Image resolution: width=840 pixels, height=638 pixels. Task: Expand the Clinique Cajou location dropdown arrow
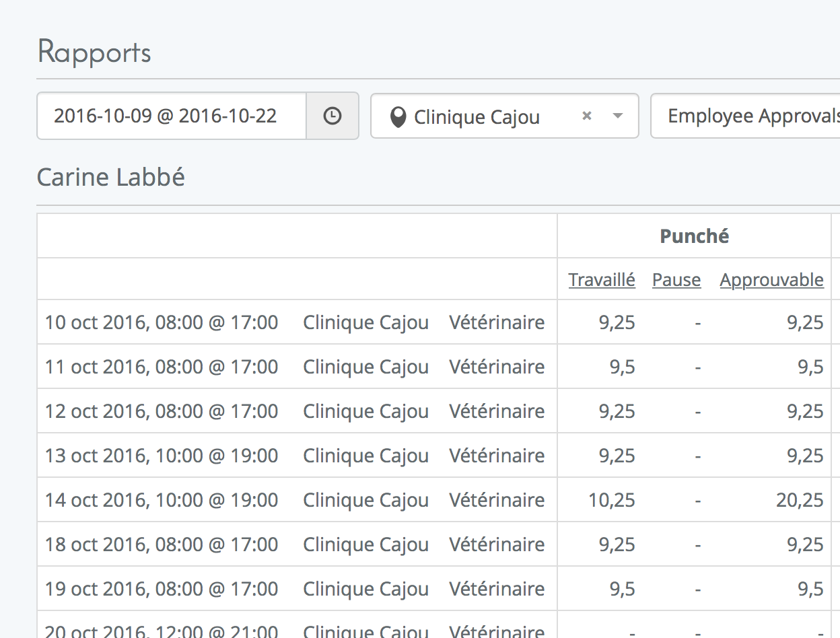(618, 116)
